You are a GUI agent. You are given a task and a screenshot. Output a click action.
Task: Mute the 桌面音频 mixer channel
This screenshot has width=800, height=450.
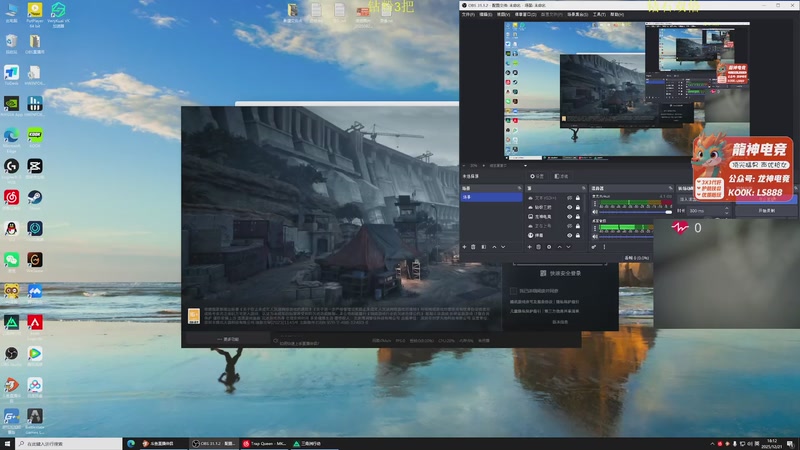pyautogui.click(x=595, y=237)
